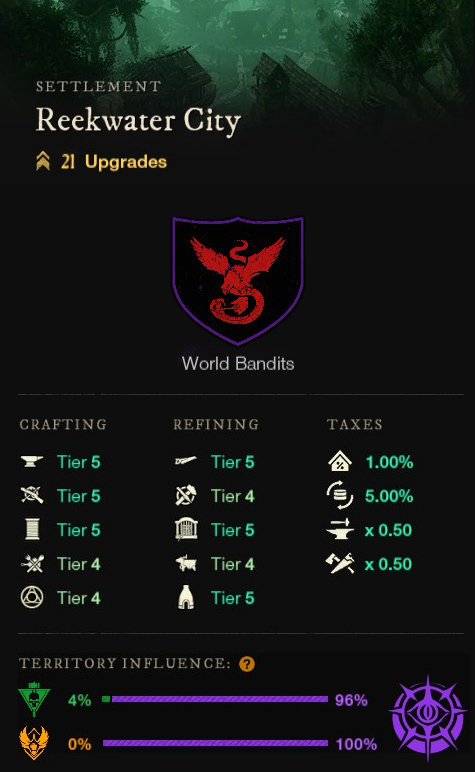Viewport: 475px width, 772px height.
Task: Select the woodshop saw refining icon
Action: point(186,461)
